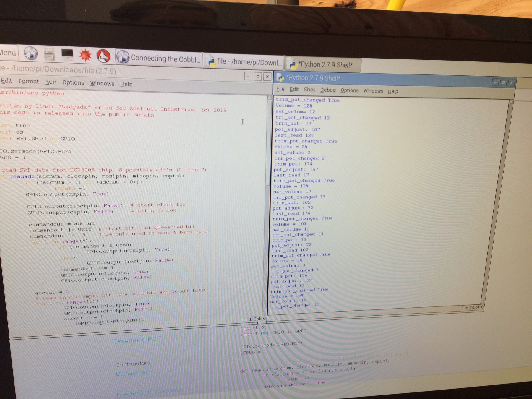
Task: Click the 'adcout = 0' code line
Action: point(52,293)
